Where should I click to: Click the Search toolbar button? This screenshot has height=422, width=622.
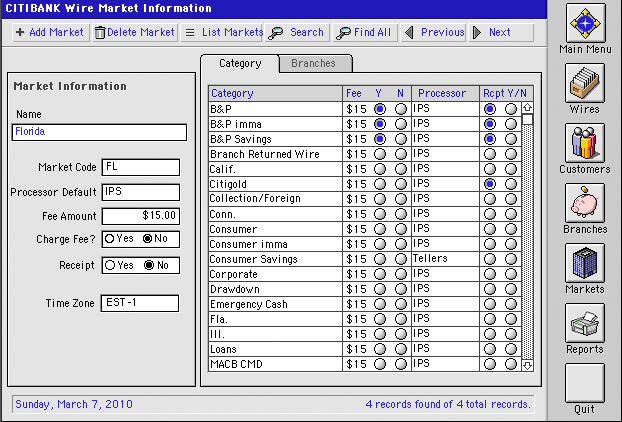click(x=297, y=33)
